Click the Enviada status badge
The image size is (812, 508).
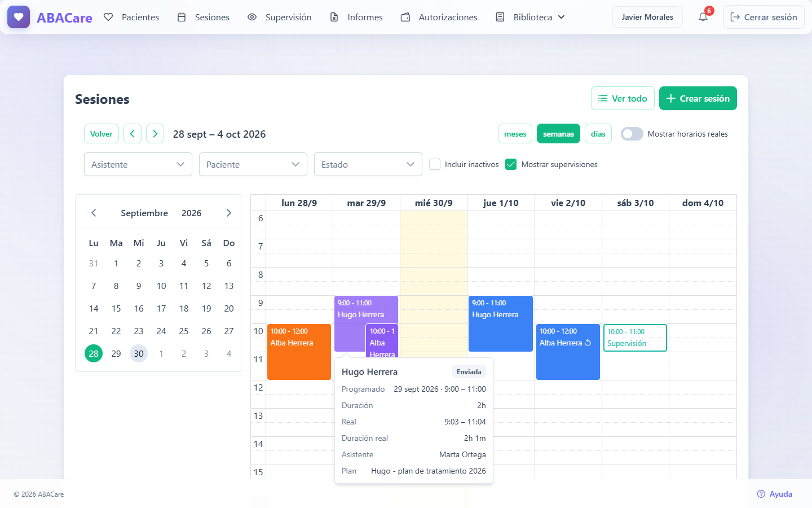click(x=469, y=372)
